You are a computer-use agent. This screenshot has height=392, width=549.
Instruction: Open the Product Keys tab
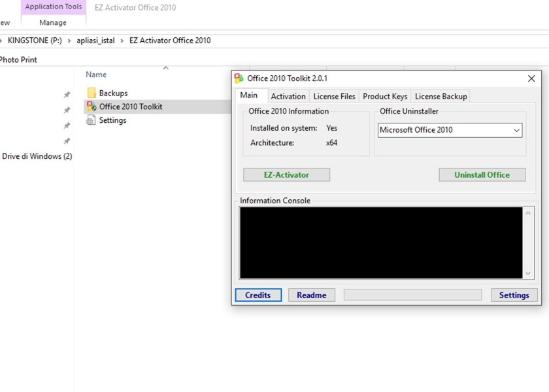click(x=385, y=96)
